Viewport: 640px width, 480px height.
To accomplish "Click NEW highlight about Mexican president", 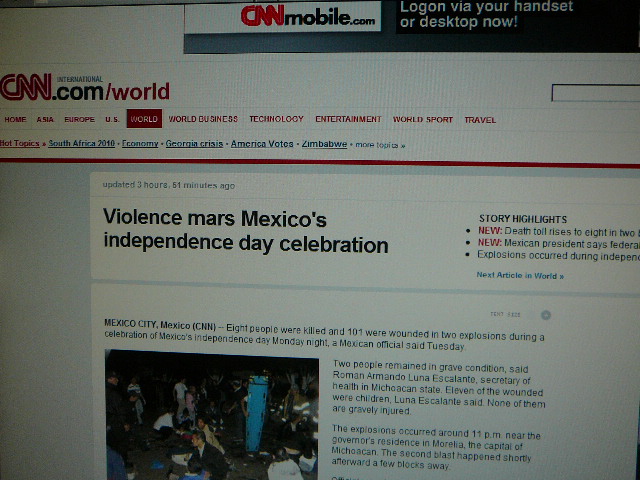I will click(557, 243).
